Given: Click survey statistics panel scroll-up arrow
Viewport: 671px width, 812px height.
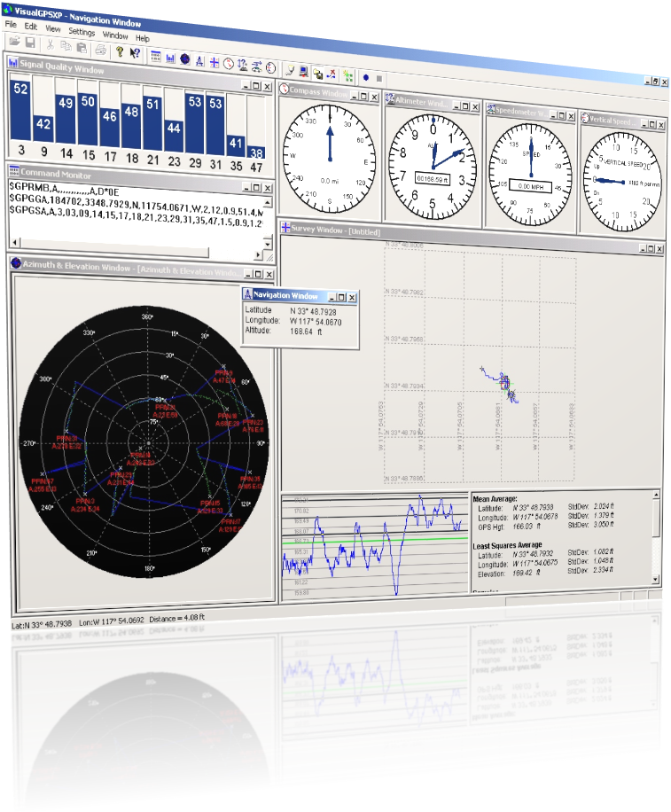Looking at the screenshot, I should click(x=656, y=495).
